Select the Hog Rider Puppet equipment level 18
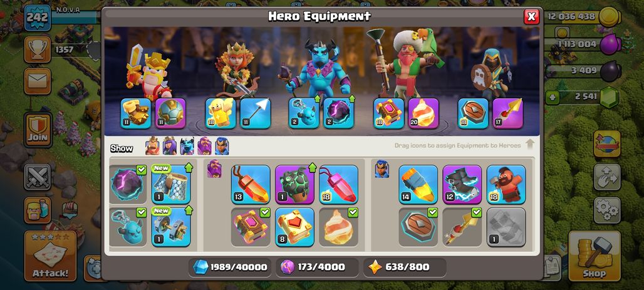This screenshot has width=644, height=290. (506, 184)
